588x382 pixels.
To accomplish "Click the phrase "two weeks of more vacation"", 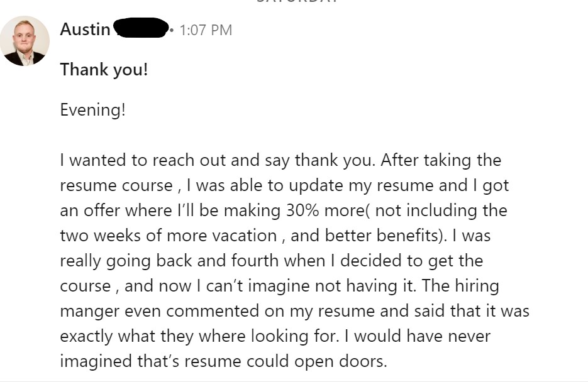I will [169, 236].
